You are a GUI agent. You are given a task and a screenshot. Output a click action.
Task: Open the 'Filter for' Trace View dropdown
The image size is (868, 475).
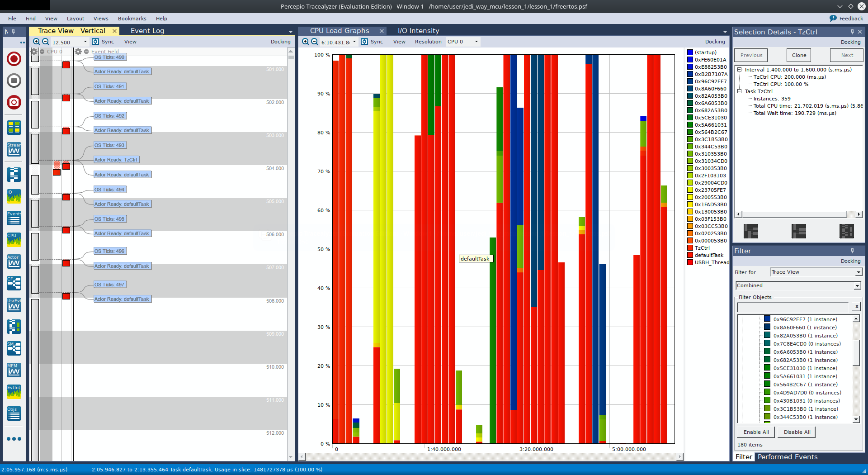816,272
